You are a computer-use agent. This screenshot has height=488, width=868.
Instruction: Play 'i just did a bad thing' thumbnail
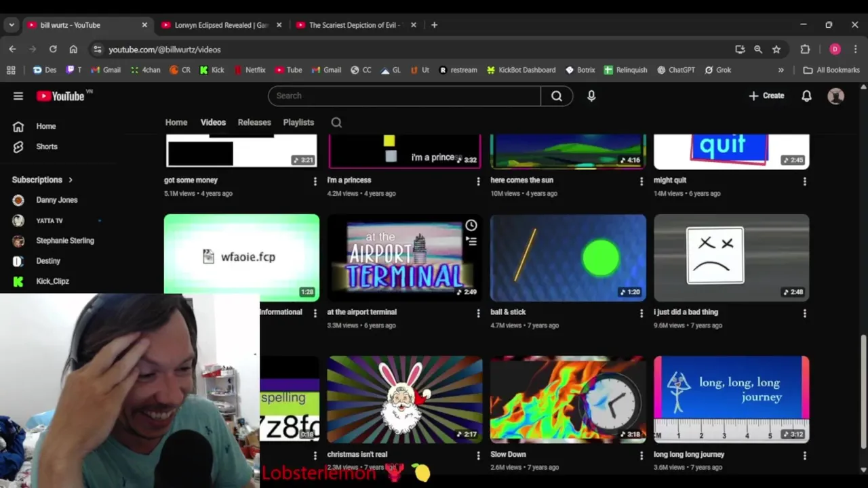pyautogui.click(x=731, y=258)
